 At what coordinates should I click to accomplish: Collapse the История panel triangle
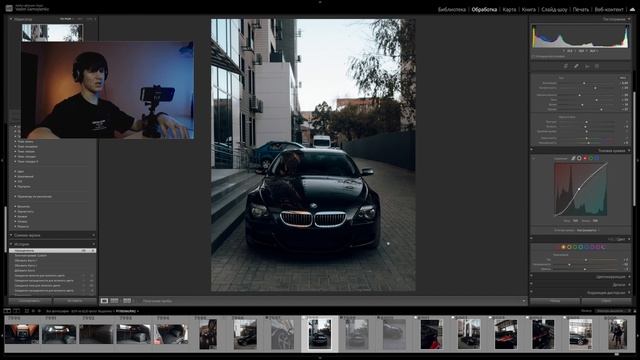[x=11, y=244]
